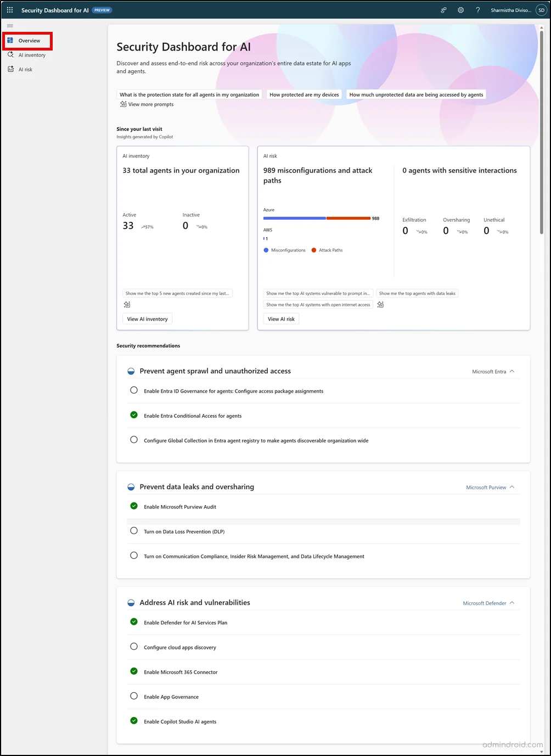Click the Copilot icon below the inventory prompts
The height and width of the screenshot is (756, 551).
tap(127, 304)
